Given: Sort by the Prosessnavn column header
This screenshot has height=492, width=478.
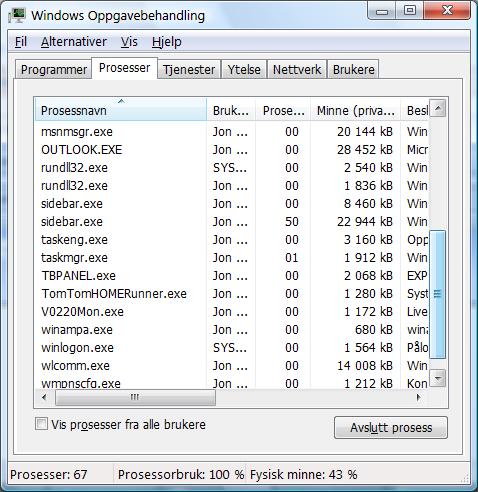Looking at the screenshot, I should click(x=121, y=109).
